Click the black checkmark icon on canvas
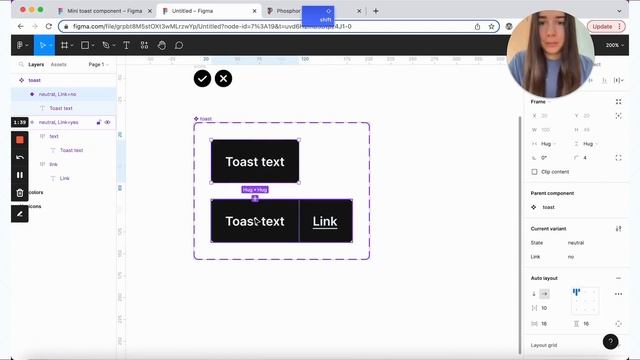The width and height of the screenshot is (640, 360). (202, 78)
